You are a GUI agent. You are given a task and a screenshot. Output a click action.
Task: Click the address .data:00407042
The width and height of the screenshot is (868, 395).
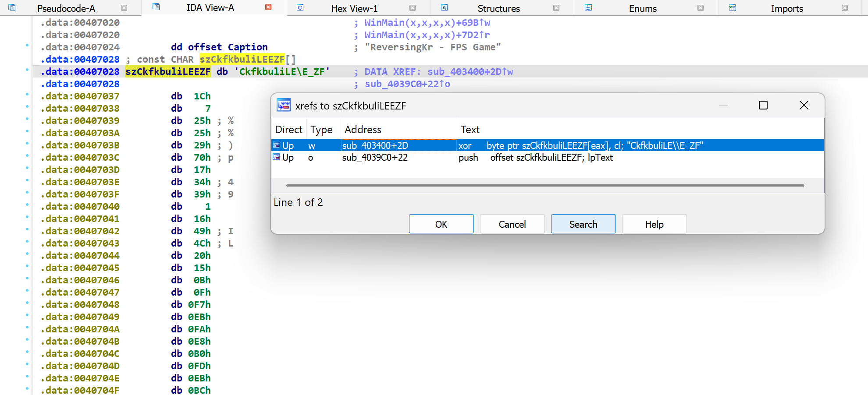tap(80, 231)
